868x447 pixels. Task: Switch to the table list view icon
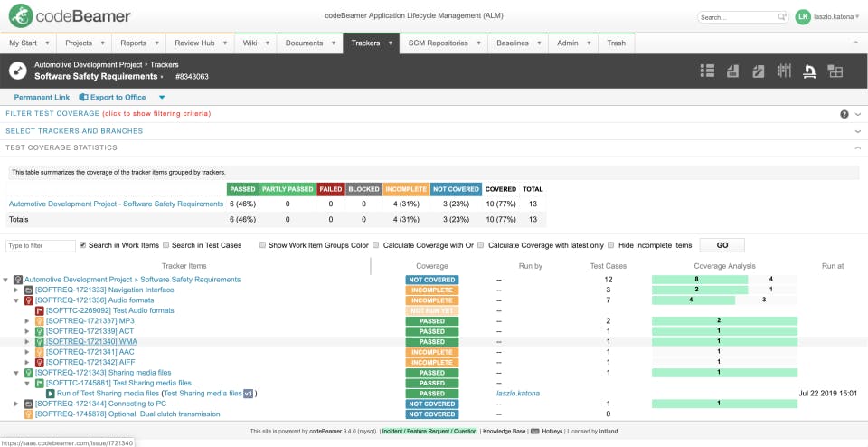(x=707, y=71)
